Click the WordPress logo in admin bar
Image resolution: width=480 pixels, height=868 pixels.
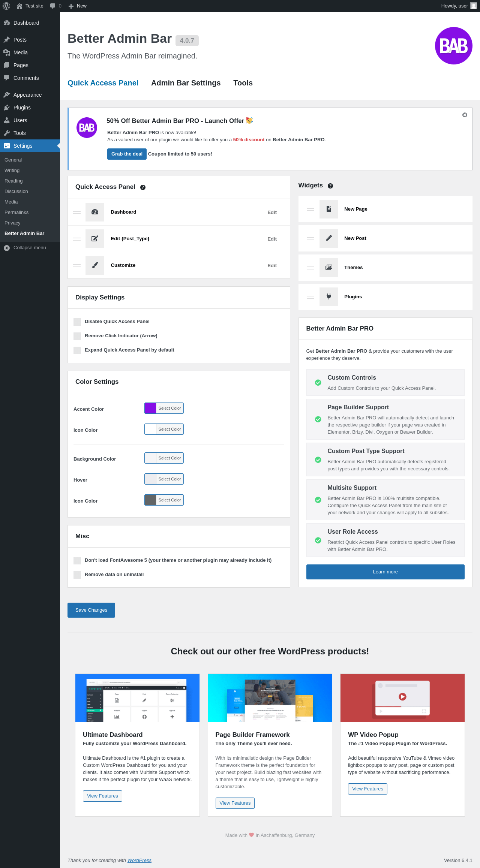(6, 6)
